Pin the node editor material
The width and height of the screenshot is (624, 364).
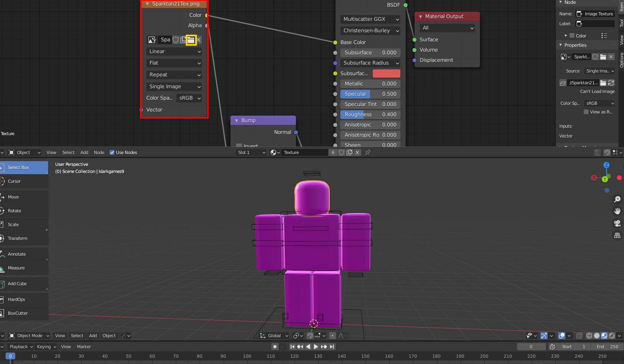point(368,152)
